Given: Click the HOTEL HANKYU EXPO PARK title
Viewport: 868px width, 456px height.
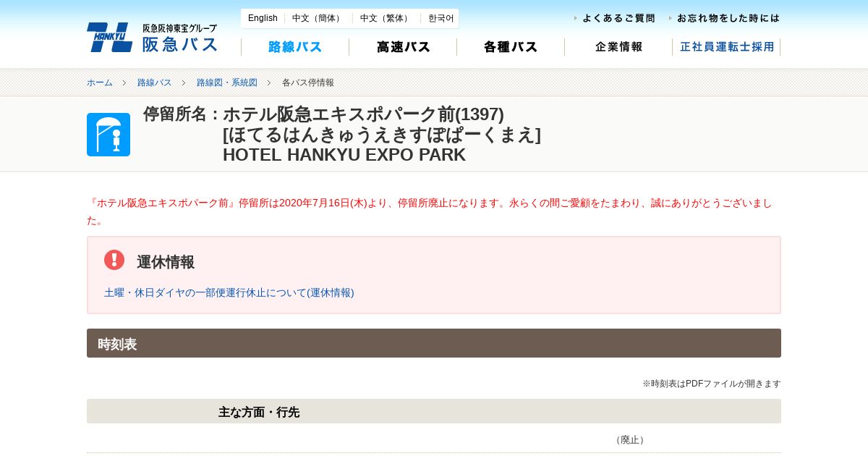Looking at the screenshot, I should pos(344,155).
